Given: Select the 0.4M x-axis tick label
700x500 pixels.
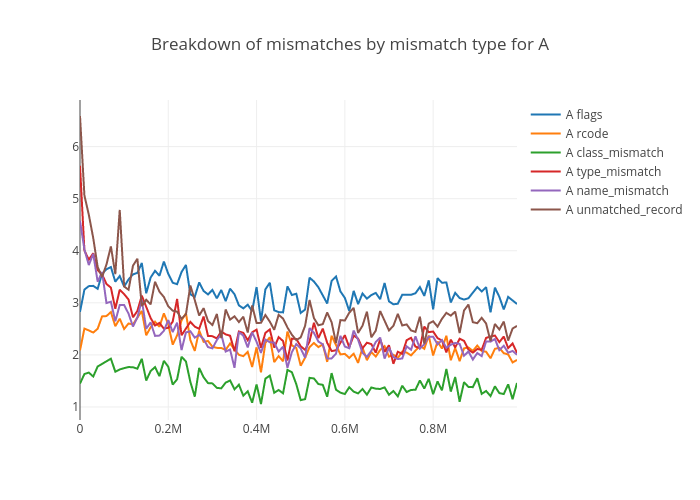Looking at the screenshot, I should 256,429.
